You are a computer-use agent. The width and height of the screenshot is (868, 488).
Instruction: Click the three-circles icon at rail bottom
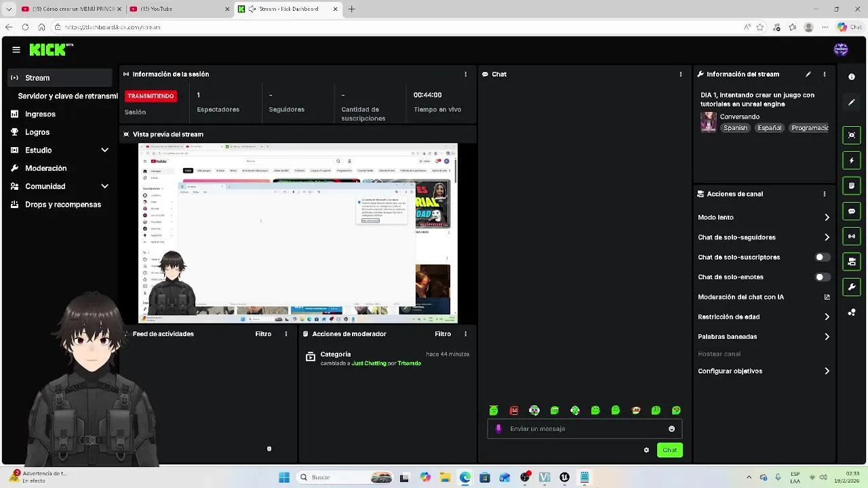point(852,312)
